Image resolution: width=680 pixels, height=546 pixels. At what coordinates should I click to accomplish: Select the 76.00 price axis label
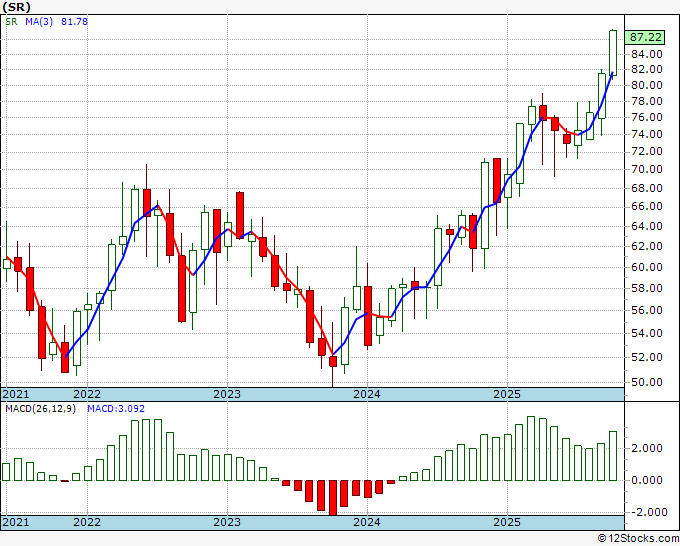click(x=646, y=117)
